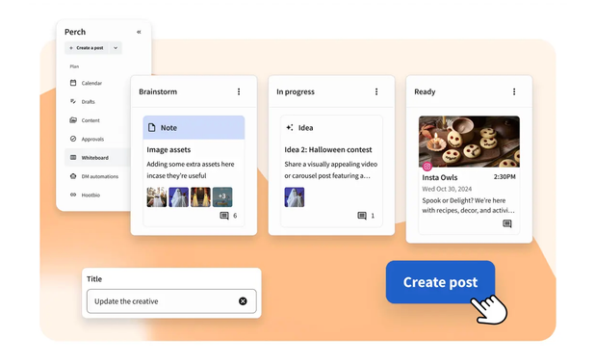The height and width of the screenshot is (364, 595).
Task: Open the ghost thumbnail in Image assets
Action: click(x=179, y=197)
